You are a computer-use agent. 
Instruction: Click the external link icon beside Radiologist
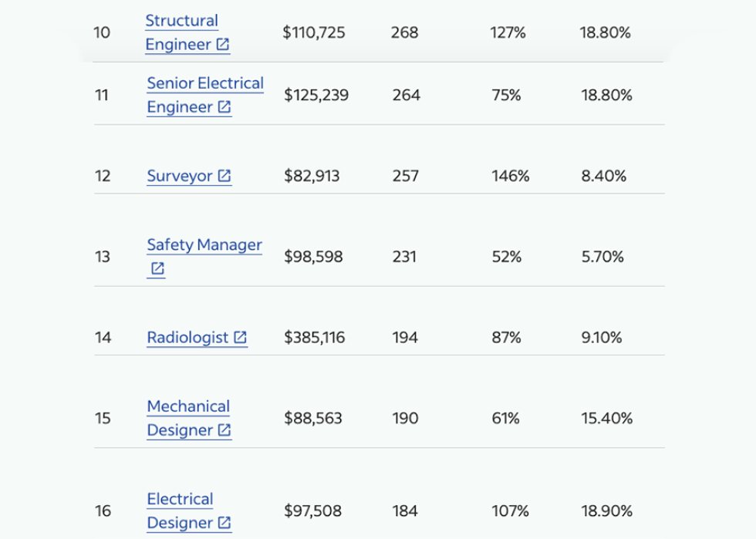pyautogui.click(x=240, y=337)
